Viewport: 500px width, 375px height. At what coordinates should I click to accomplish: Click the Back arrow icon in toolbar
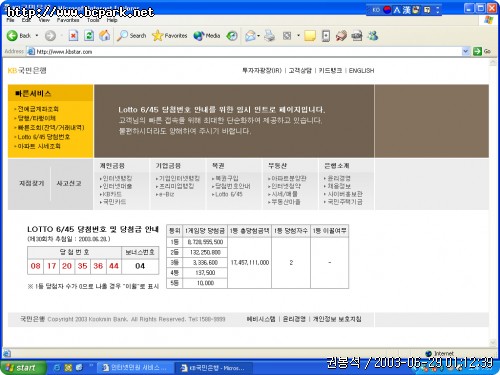coord(12,35)
